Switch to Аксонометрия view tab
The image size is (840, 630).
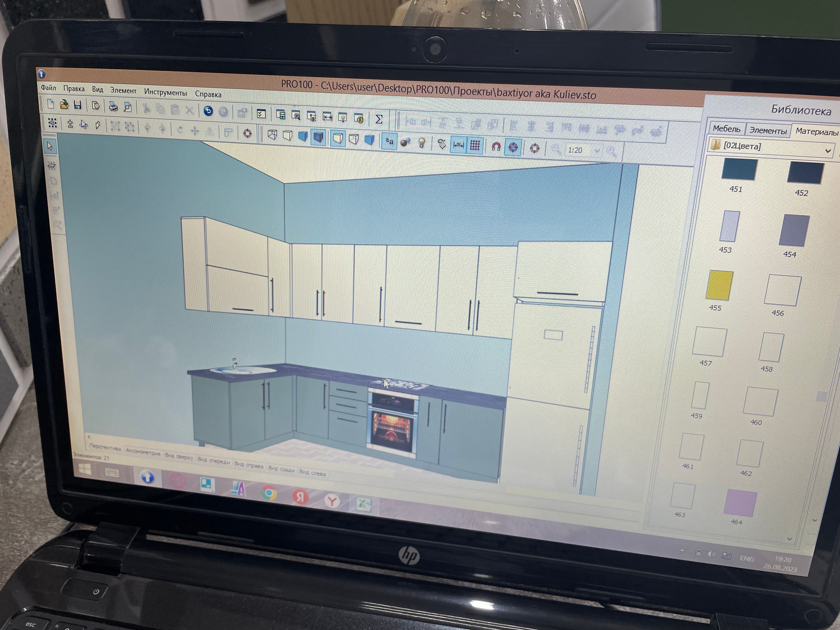(x=143, y=452)
